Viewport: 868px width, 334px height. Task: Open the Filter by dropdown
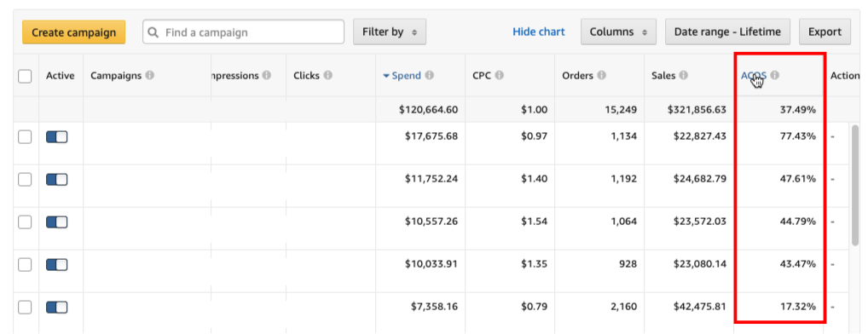tap(390, 32)
